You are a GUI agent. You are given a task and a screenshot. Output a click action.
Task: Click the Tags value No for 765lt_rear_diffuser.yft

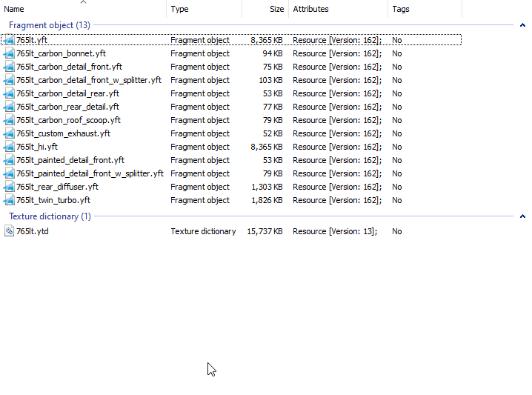pos(397,187)
